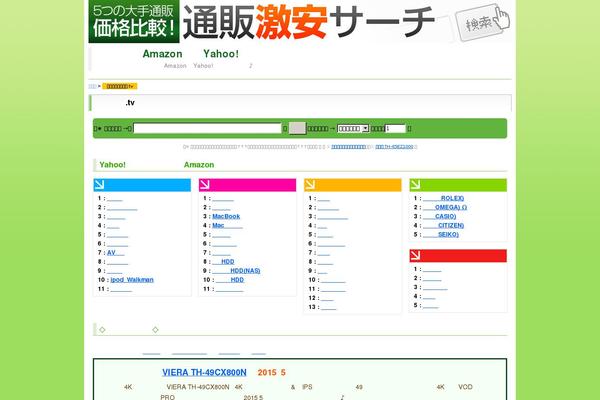Open the OMEGA watch link
Viewport: 600px width, 400px height.
[445, 207]
